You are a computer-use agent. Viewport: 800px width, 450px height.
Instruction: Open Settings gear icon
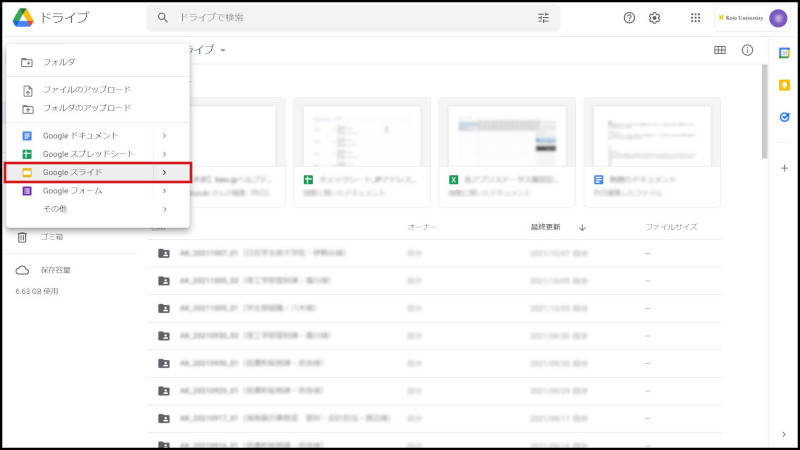click(655, 18)
